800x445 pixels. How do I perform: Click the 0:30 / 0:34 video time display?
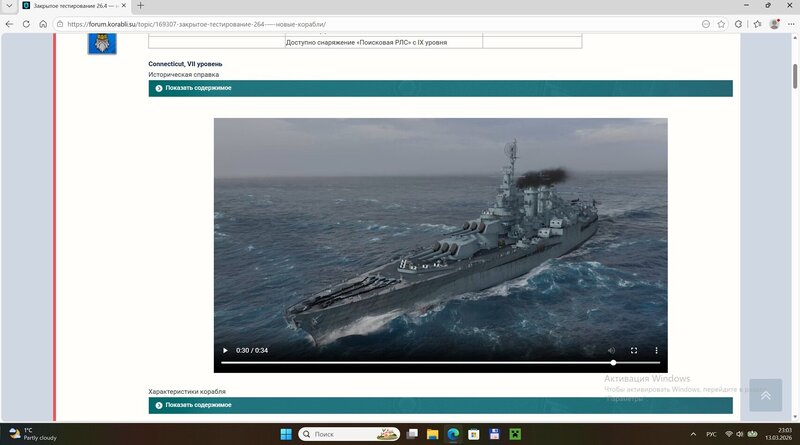click(252, 351)
